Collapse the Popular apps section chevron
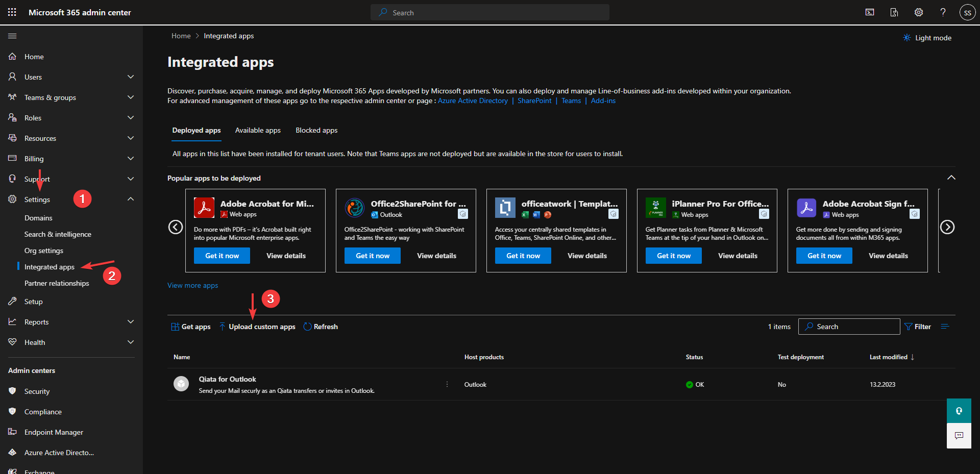Viewport: 980px width, 474px height. (x=951, y=178)
